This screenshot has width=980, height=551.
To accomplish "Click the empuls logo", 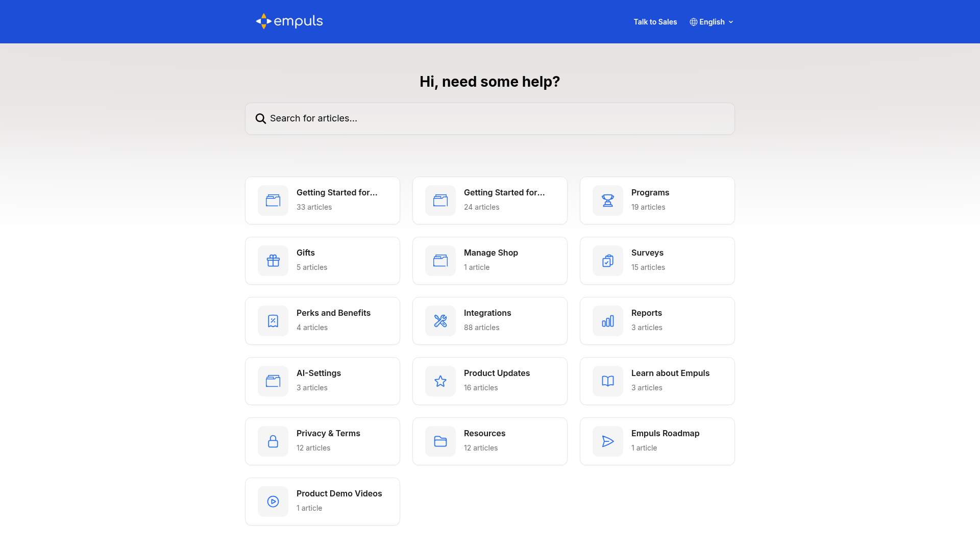I will (x=289, y=21).
